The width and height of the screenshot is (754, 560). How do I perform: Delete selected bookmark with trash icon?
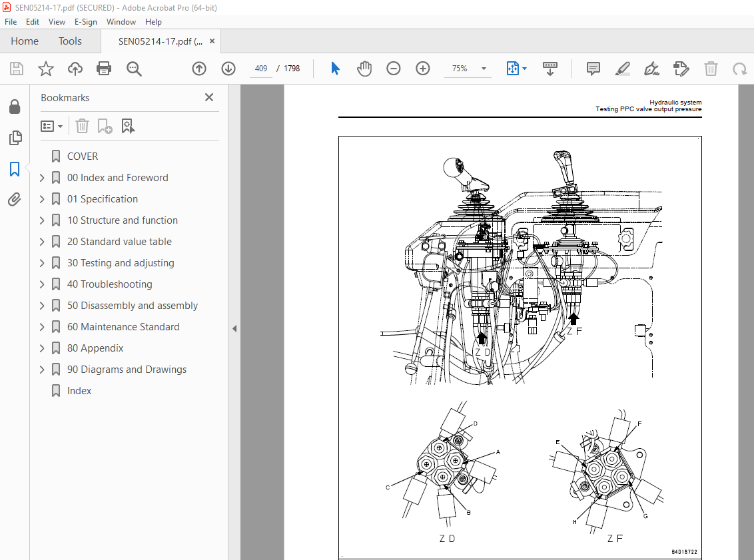(x=82, y=127)
